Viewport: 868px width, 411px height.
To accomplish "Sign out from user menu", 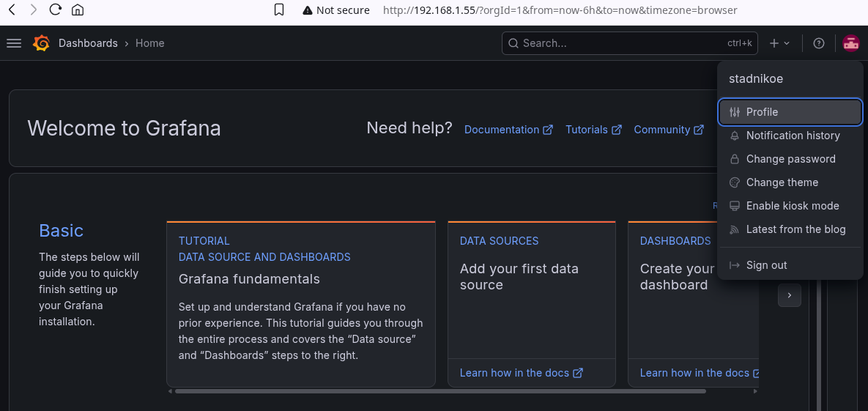I will coord(790,264).
